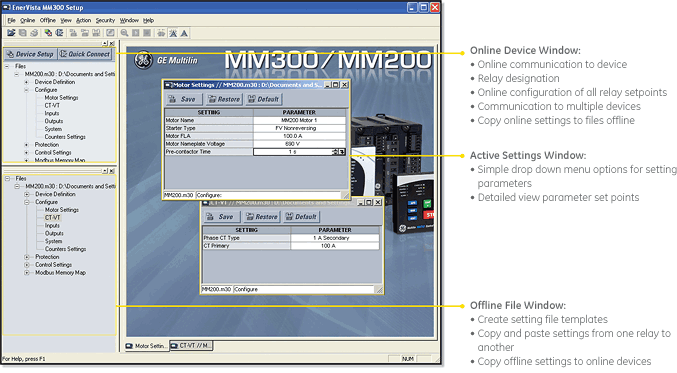Open the Window menu
This screenshot has width=677, height=373.
click(x=129, y=20)
